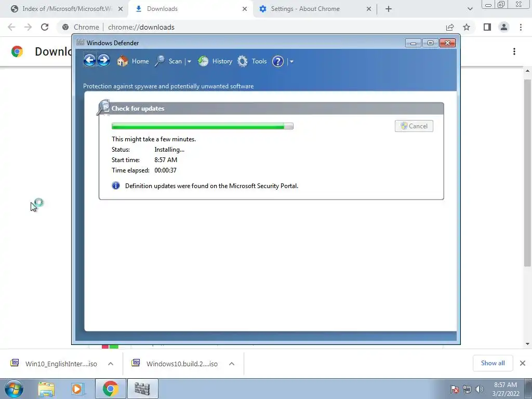This screenshot has width=532, height=399.
Task: Open Windows Media Player from taskbar
Action: (x=77, y=389)
